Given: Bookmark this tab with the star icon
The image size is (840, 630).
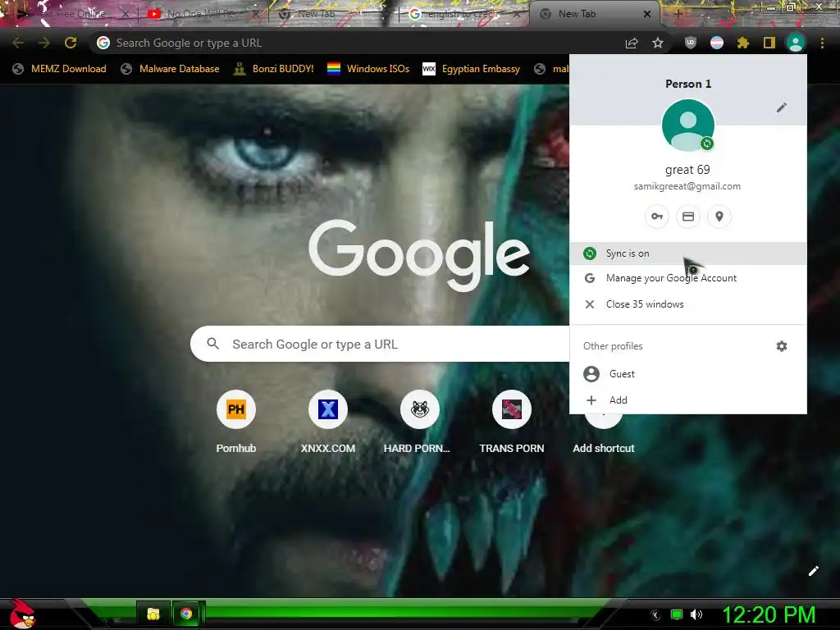Looking at the screenshot, I should pos(658,43).
